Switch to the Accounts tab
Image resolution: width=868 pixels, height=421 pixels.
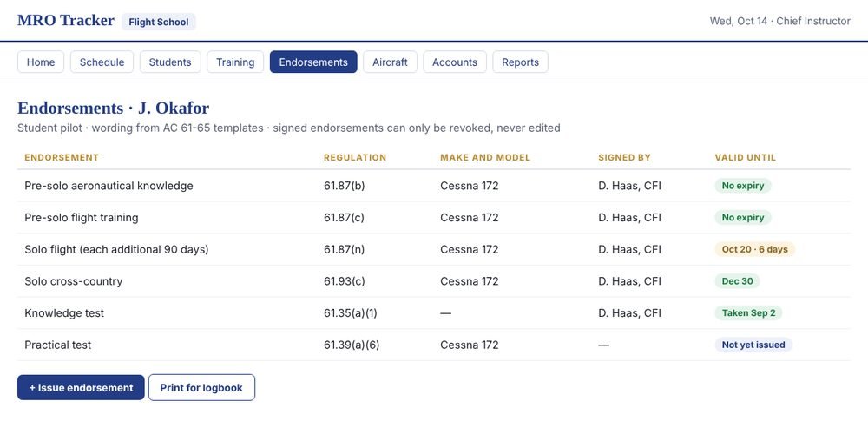[x=455, y=62]
